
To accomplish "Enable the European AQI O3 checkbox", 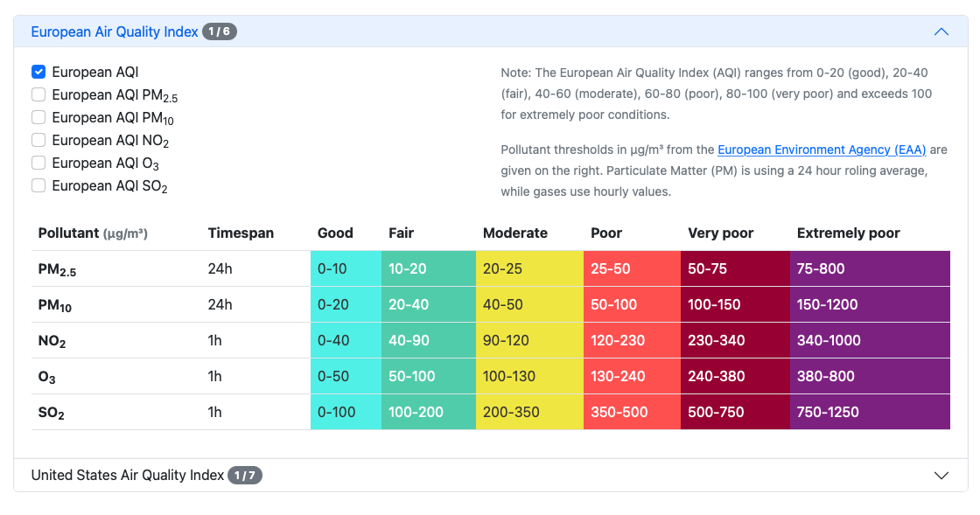I will click(x=37, y=163).
